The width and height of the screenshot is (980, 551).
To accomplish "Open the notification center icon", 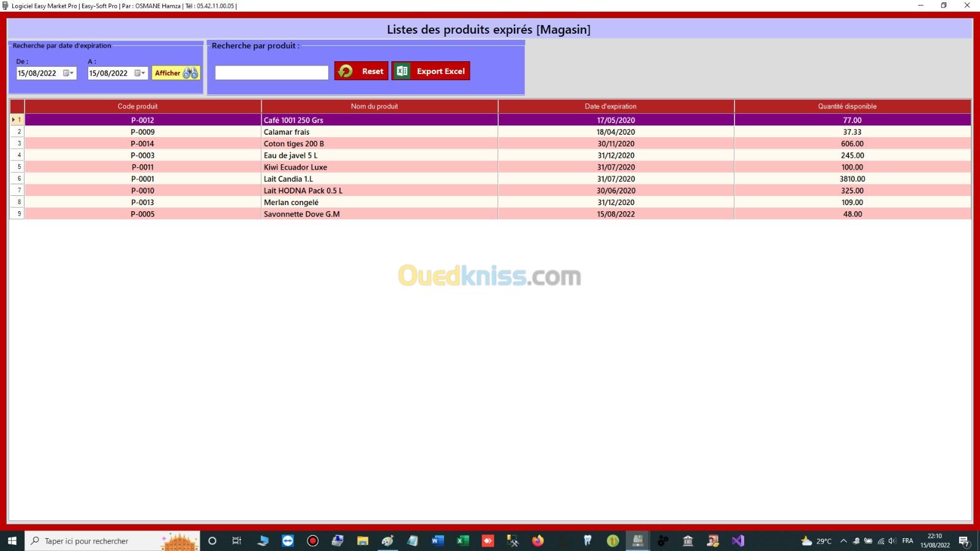I will click(964, 541).
